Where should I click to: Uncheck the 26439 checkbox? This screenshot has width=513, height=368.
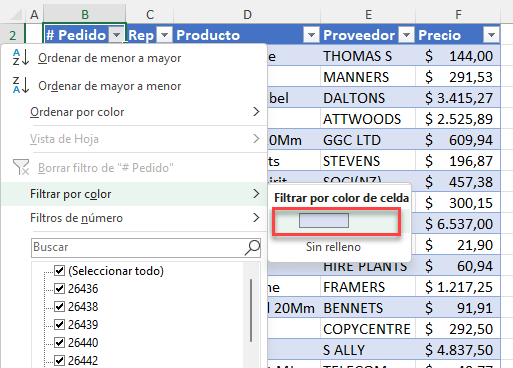coord(59,324)
